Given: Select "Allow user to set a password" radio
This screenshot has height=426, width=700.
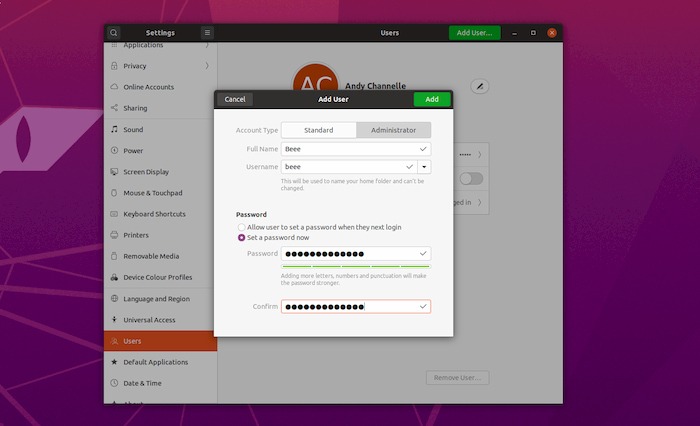Looking at the screenshot, I should point(241,227).
